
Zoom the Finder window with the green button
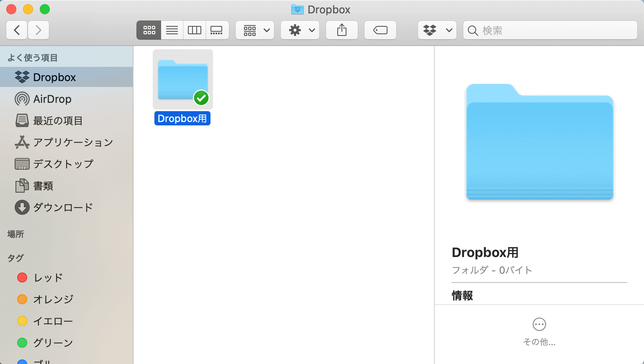[45, 9]
